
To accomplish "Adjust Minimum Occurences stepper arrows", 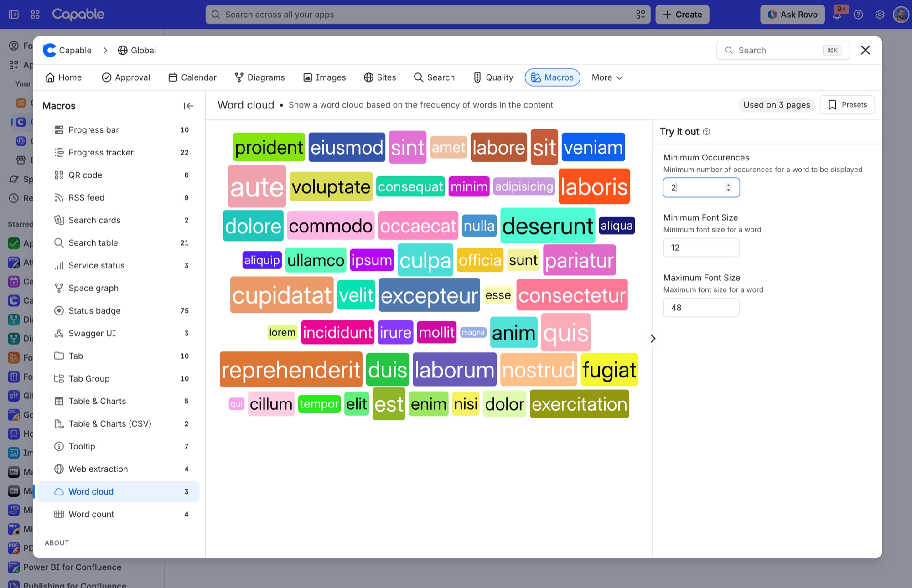I will pyautogui.click(x=728, y=187).
